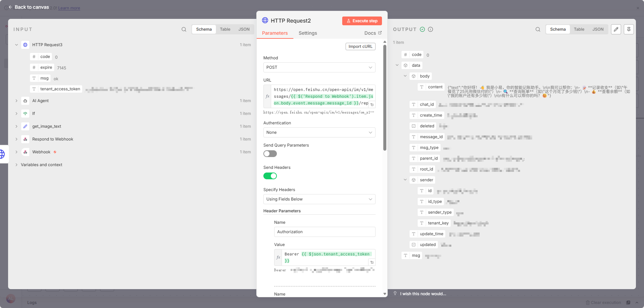The height and width of the screenshot is (308, 644).
Task: Click the output info circle icon
Action: point(430,29)
